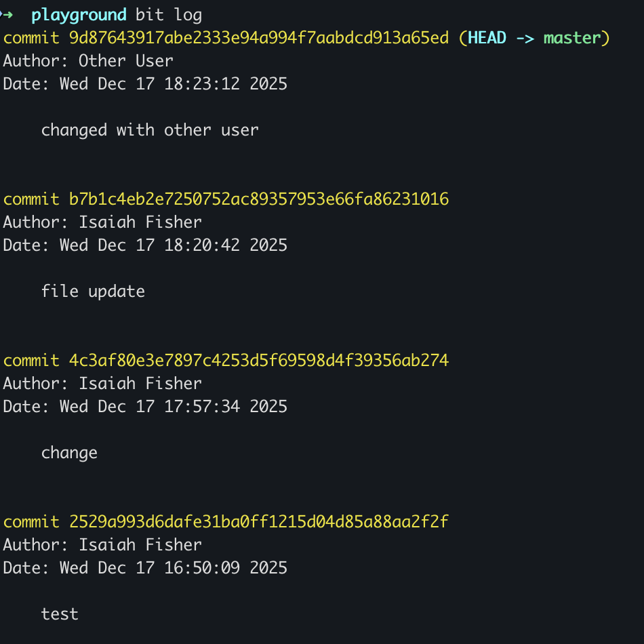Click author line of the 2529a993 commit
The height and width of the screenshot is (644, 644).
(102, 544)
